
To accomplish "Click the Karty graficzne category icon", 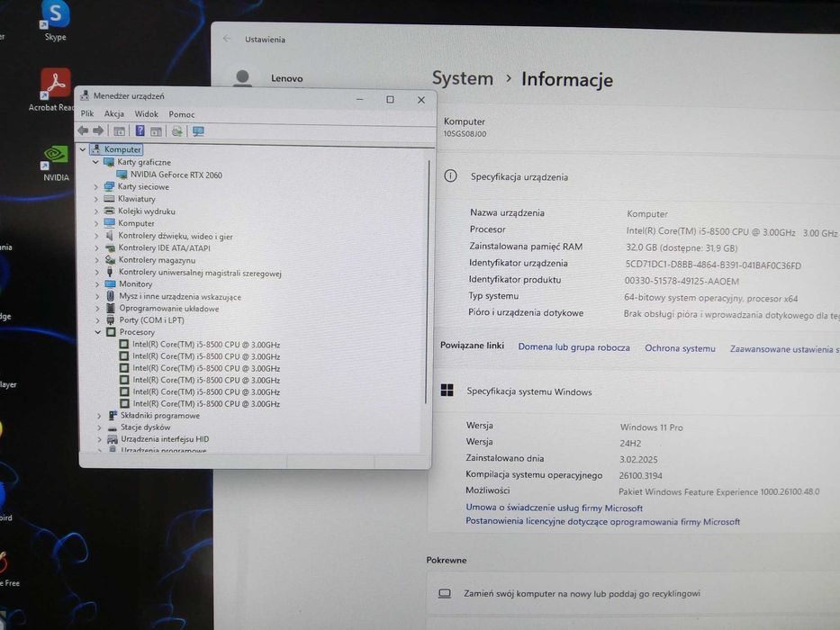I will tap(109, 162).
